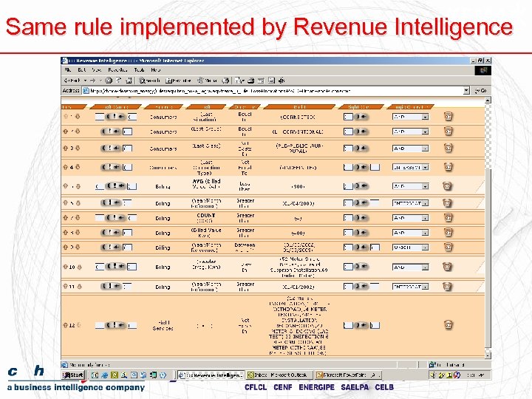Click the left parenthesis field on row 3
Viewport: 532px width, 399px height.
coord(128,149)
